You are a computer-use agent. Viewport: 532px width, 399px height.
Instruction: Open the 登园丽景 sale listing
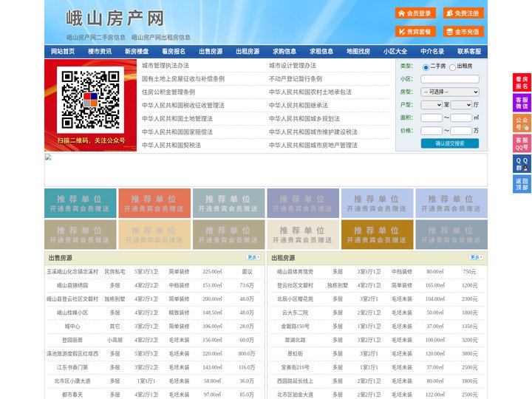(72, 340)
